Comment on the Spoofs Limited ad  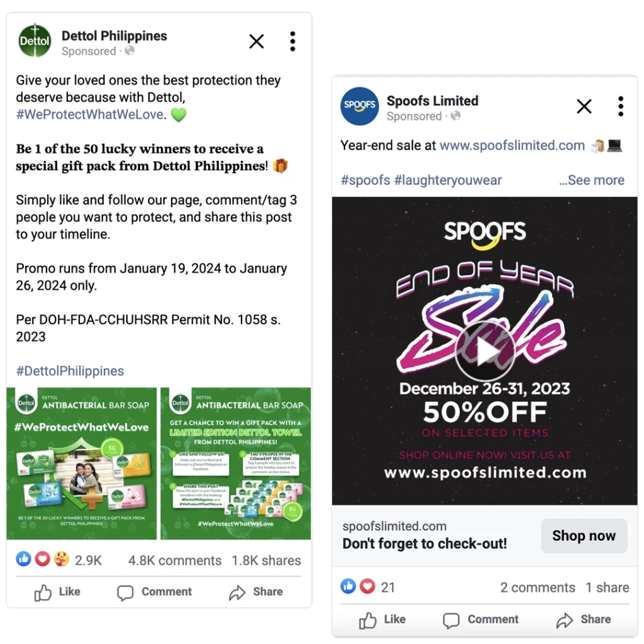480,619
